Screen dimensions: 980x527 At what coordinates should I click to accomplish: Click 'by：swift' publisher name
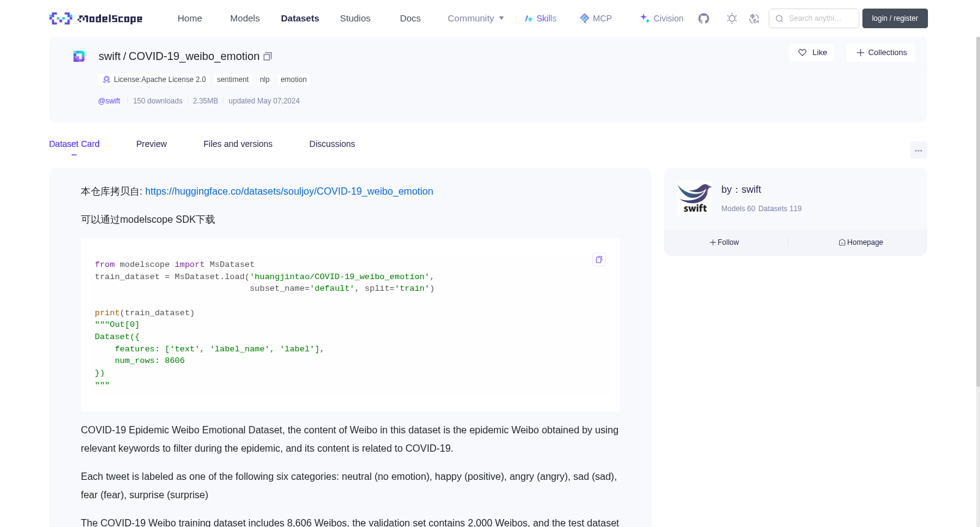(741, 190)
